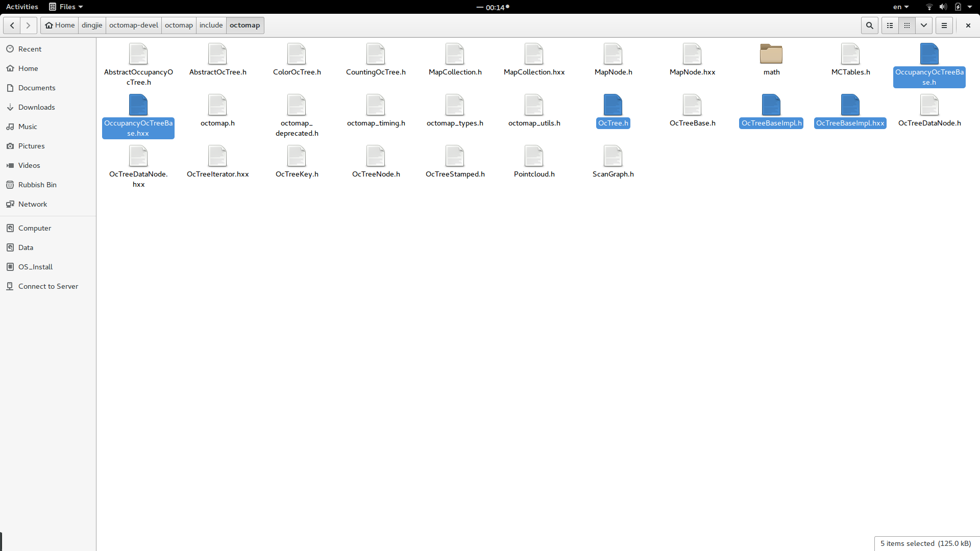The width and height of the screenshot is (980, 551).
Task: Open the en language dropdown
Action: coord(900,7)
